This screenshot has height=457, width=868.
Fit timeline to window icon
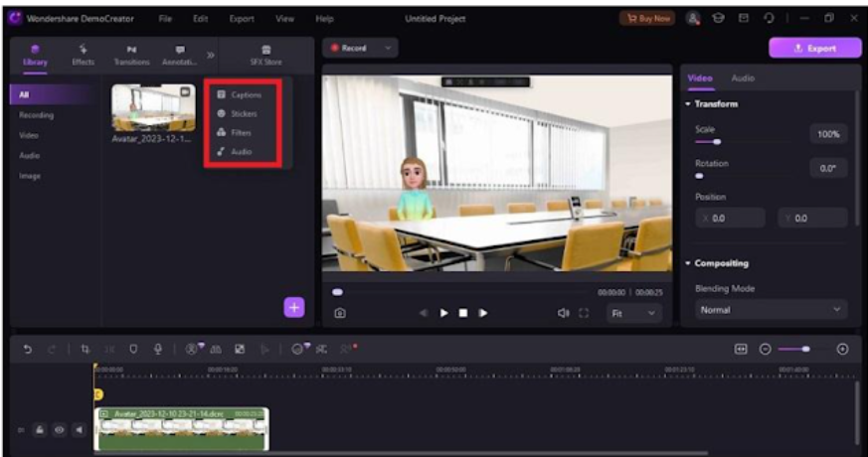click(741, 349)
